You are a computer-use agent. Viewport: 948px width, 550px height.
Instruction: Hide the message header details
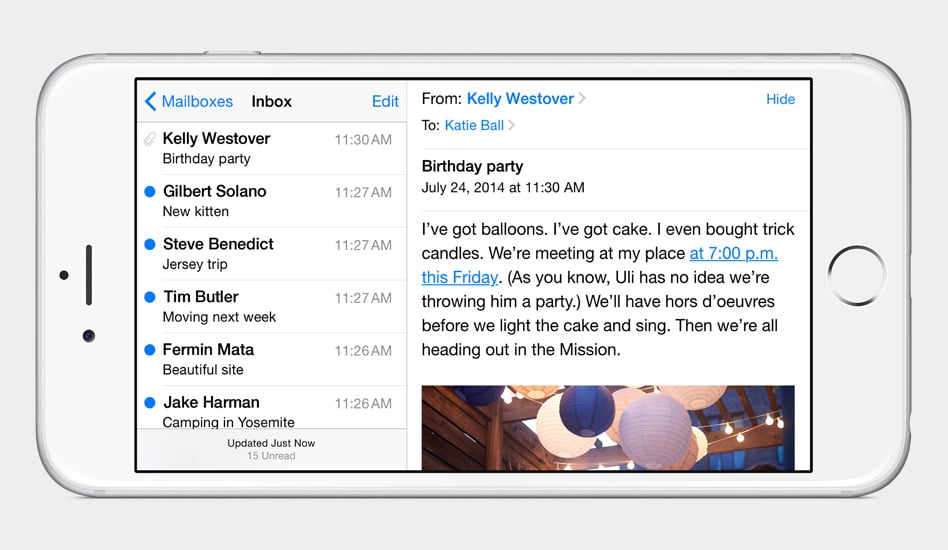click(x=780, y=99)
